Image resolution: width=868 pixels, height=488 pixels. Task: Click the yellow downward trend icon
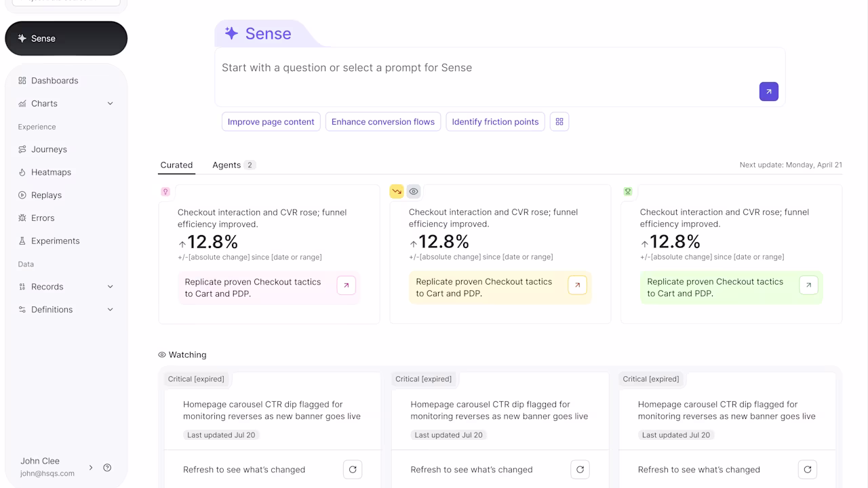tap(397, 192)
